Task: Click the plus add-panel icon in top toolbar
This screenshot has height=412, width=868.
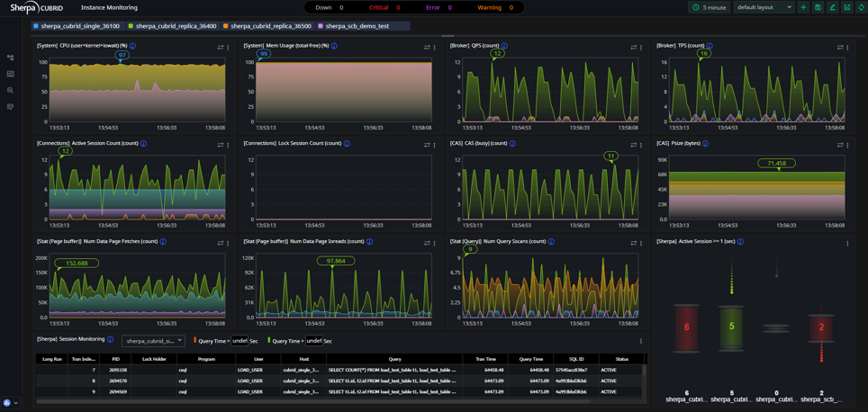Action: 803,8
